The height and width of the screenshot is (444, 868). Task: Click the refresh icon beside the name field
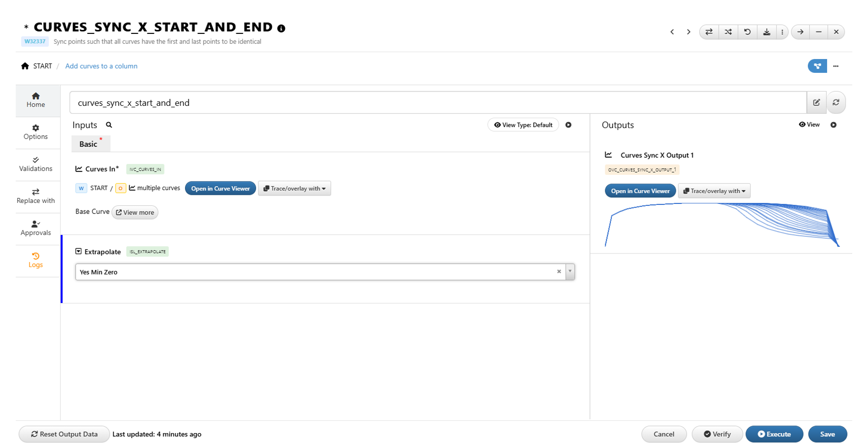pyautogui.click(x=836, y=102)
